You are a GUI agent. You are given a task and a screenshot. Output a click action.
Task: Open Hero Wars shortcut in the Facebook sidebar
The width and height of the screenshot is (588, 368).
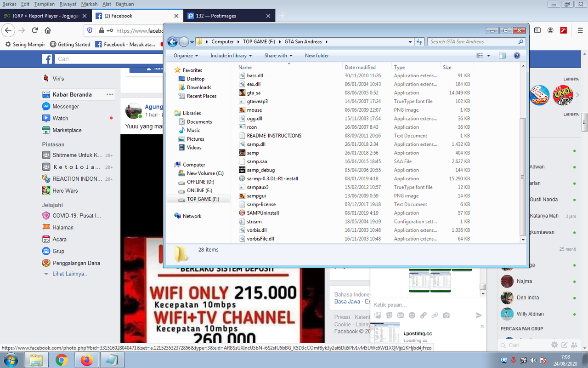[60, 190]
